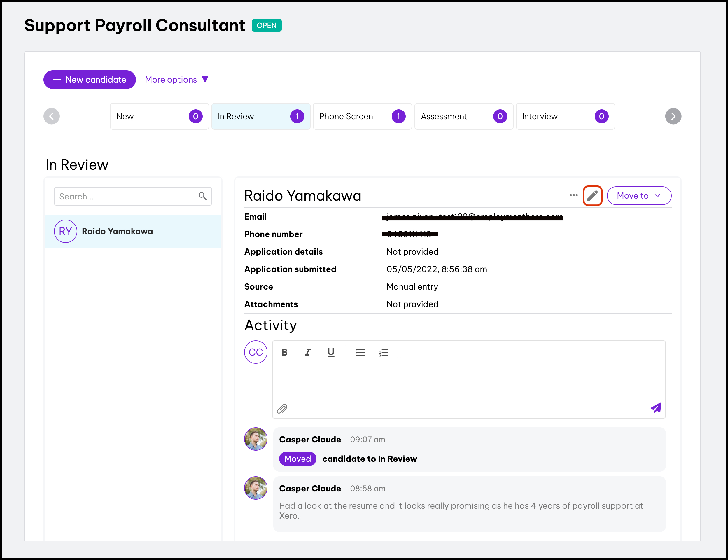The height and width of the screenshot is (560, 728).
Task: Insert a numbered list
Action: [384, 352]
